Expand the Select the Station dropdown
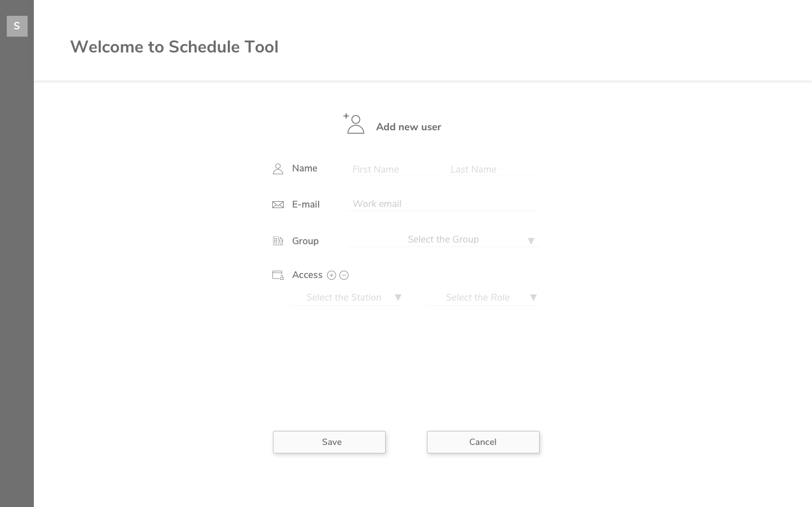This screenshot has height=507, width=812. pos(344,298)
